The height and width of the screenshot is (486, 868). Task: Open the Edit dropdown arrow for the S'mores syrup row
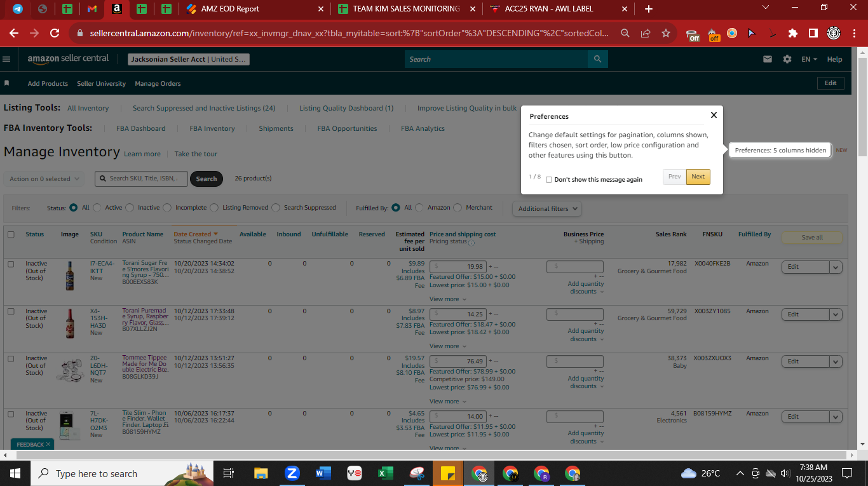tap(836, 267)
